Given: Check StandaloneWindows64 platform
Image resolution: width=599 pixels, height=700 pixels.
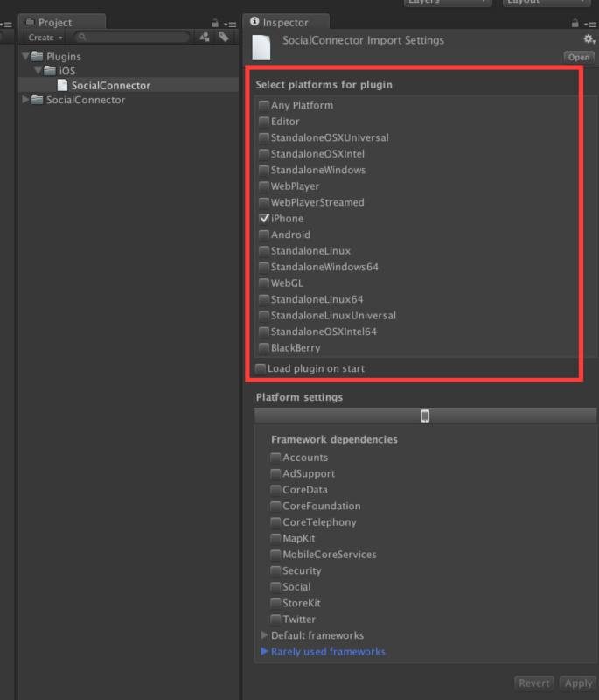Looking at the screenshot, I should point(263,267).
